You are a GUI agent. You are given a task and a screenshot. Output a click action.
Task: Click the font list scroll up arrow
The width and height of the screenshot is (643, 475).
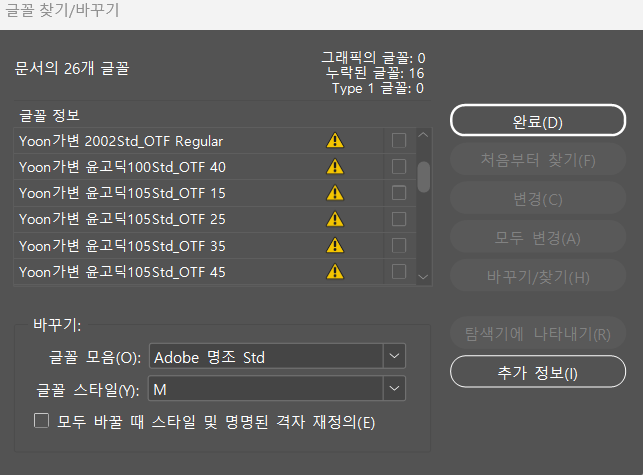(x=423, y=135)
